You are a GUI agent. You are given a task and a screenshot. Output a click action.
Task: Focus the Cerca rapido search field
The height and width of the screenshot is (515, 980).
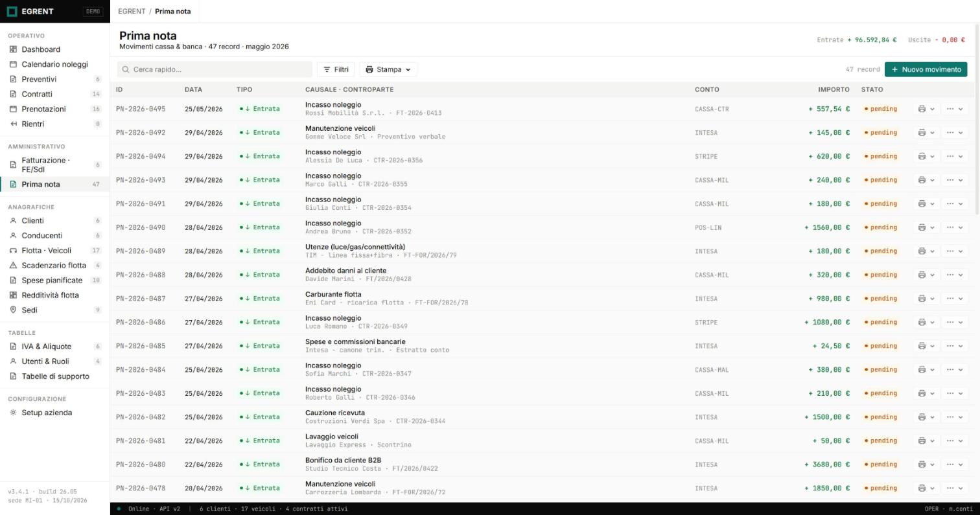215,69
